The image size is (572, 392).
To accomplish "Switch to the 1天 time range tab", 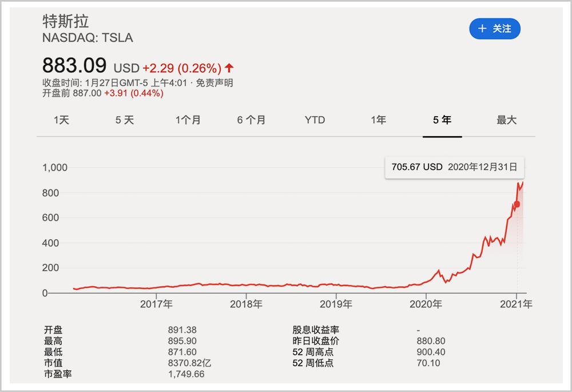I will pos(61,120).
